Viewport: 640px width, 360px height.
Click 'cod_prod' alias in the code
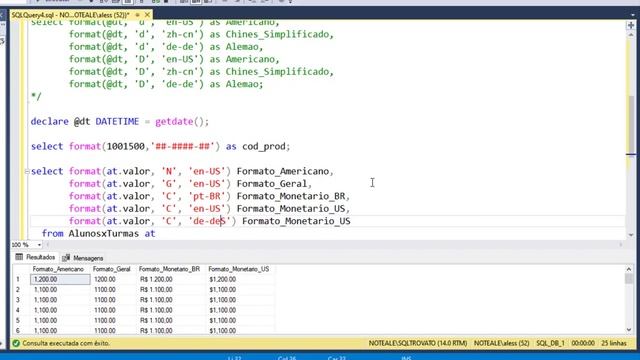click(264, 147)
